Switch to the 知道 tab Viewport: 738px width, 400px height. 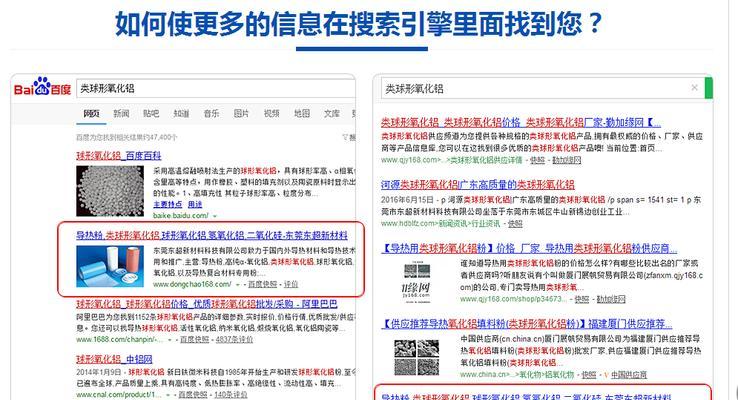coord(181,113)
